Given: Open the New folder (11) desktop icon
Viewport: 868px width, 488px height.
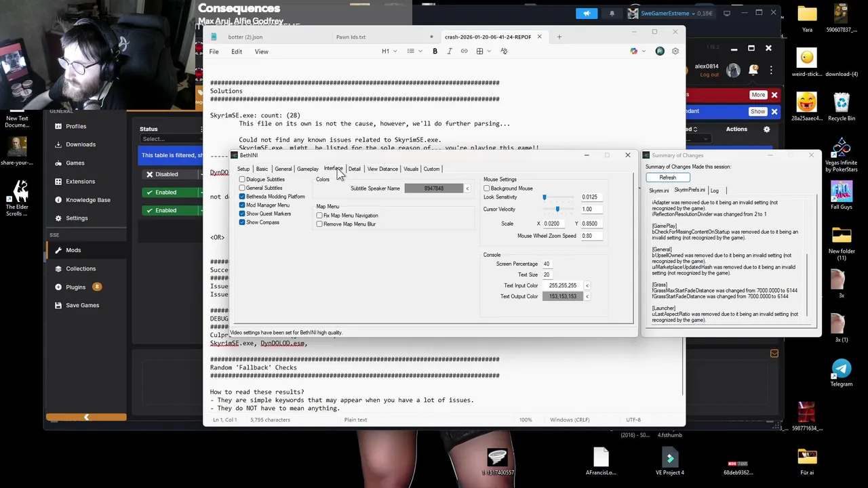Looking at the screenshot, I should 842,244.
